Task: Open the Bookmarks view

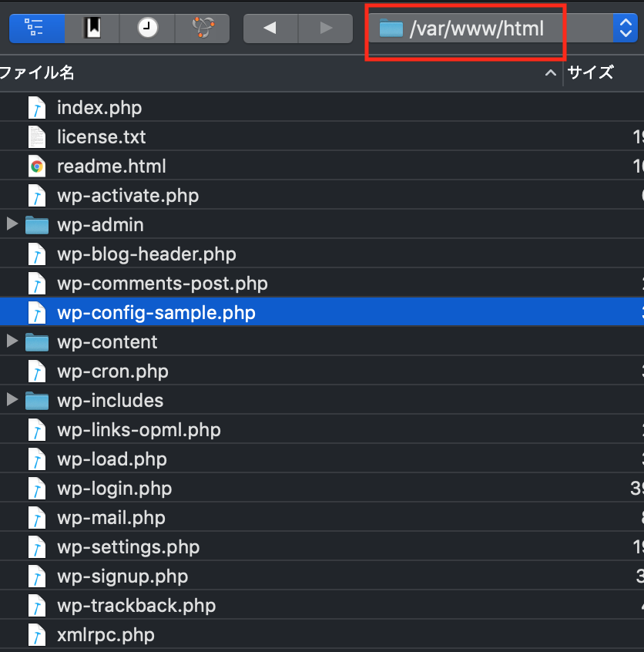Action: [92, 29]
